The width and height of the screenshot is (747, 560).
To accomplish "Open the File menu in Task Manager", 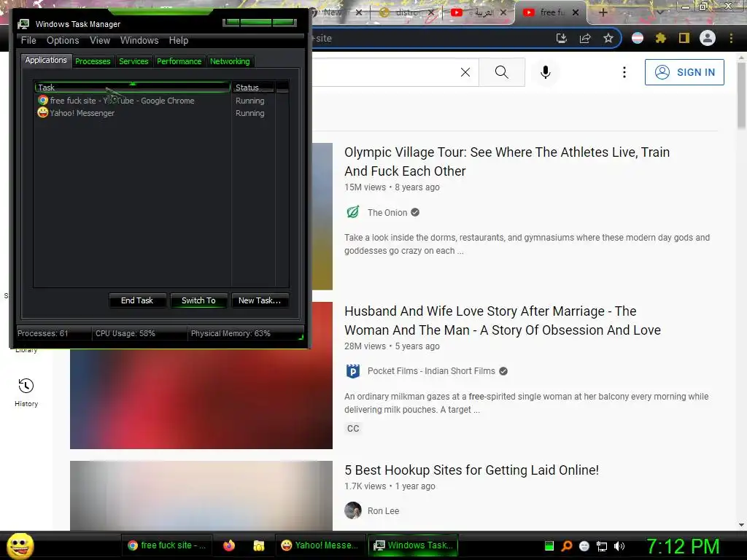I will (x=28, y=41).
